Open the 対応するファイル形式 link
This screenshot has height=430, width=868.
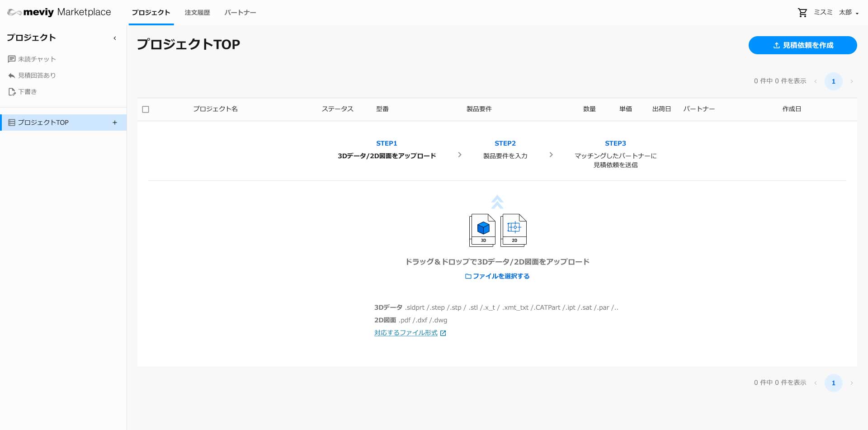tap(410, 333)
